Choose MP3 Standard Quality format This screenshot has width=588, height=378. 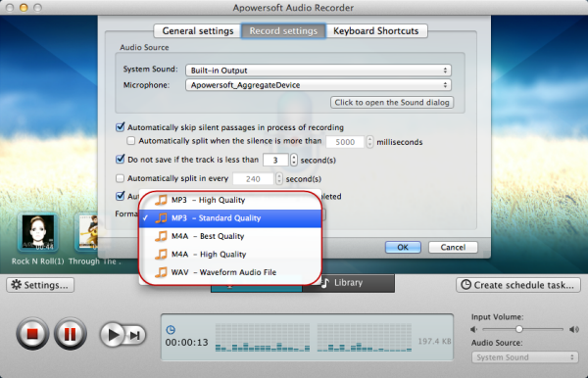pyautogui.click(x=230, y=218)
